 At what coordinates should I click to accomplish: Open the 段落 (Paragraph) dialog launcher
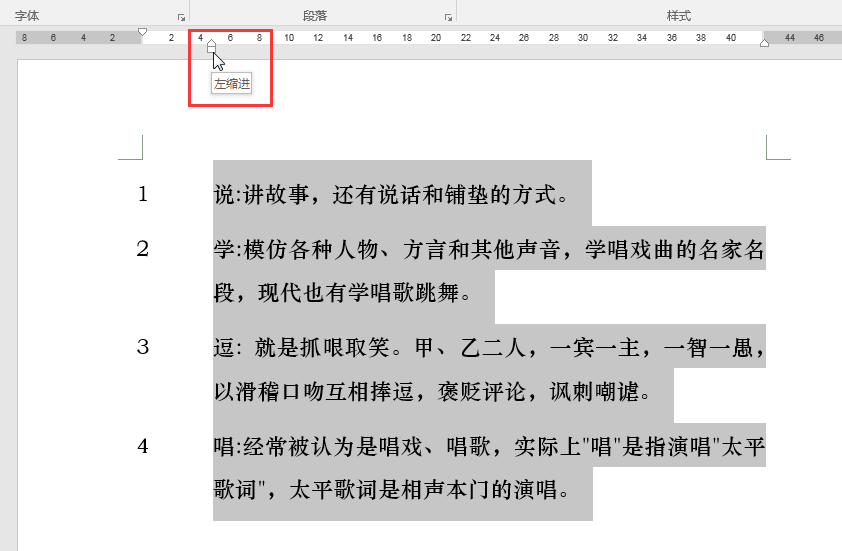click(448, 18)
